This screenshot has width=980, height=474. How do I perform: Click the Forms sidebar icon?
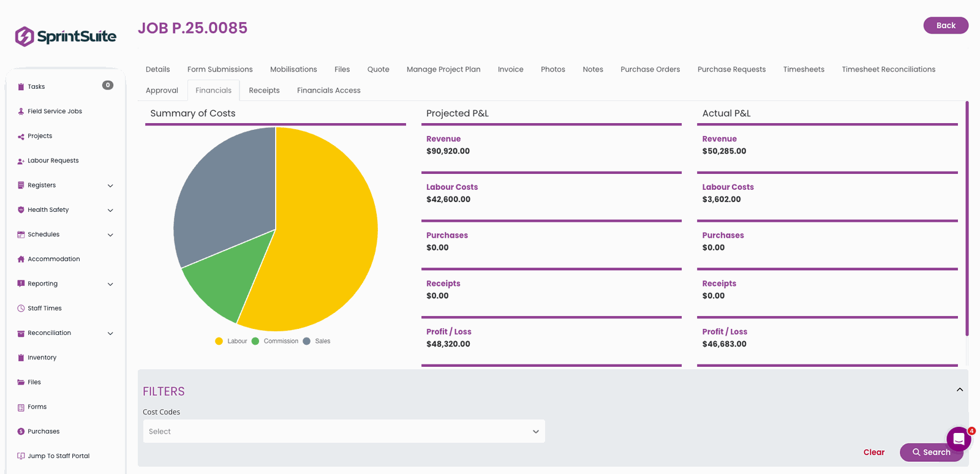tap(21, 407)
